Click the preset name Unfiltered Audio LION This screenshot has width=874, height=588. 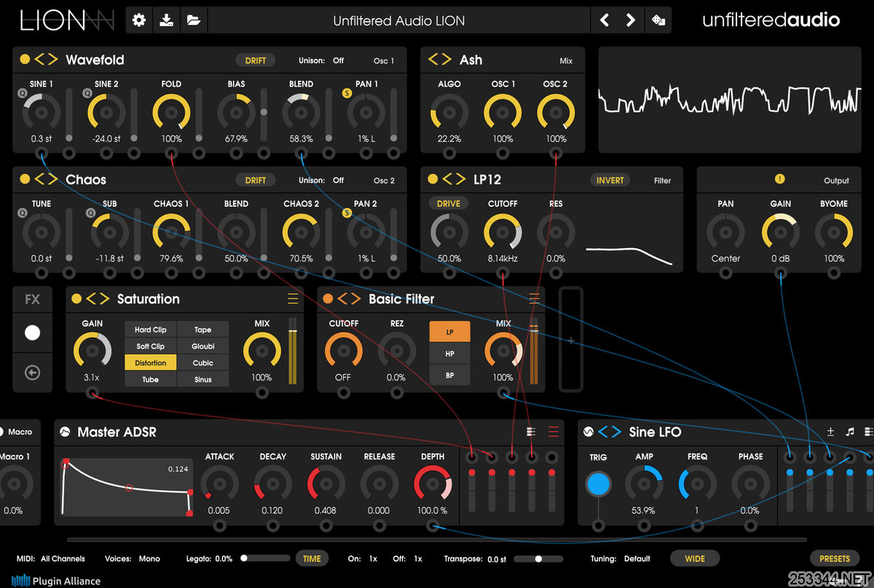[x=399, y=21]
